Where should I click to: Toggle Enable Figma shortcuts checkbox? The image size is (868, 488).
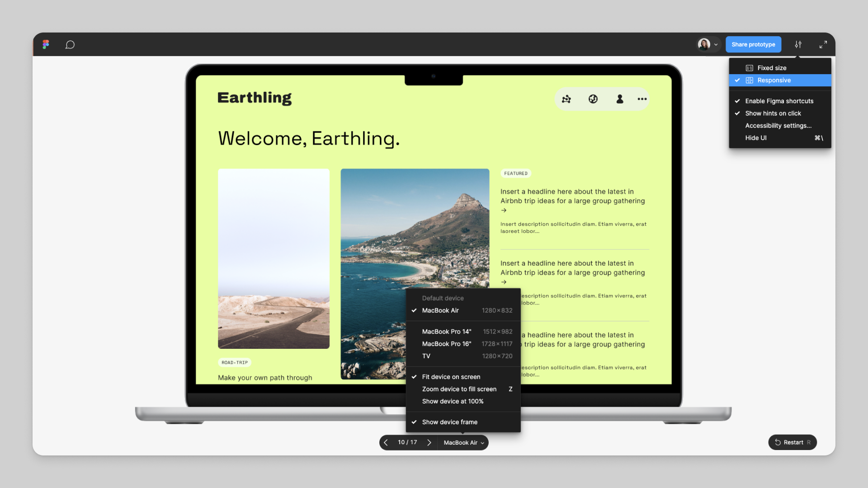[x=779, y=101]
